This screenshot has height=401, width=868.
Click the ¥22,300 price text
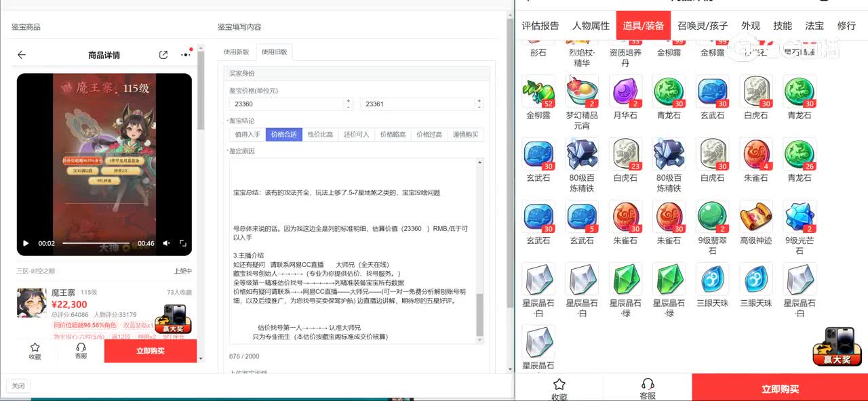pos(69,304)
